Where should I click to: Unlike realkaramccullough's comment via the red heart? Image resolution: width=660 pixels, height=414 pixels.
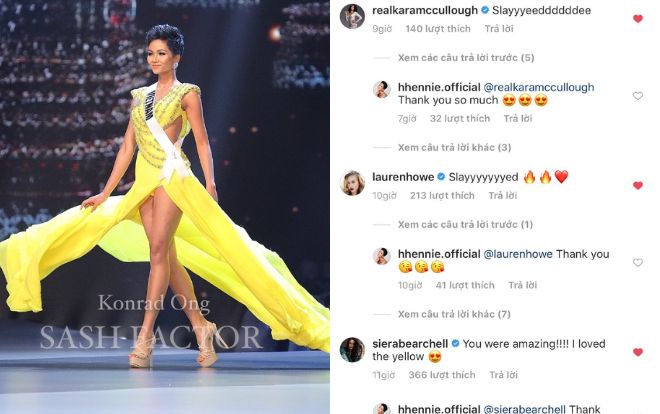(x=638, y=19)
